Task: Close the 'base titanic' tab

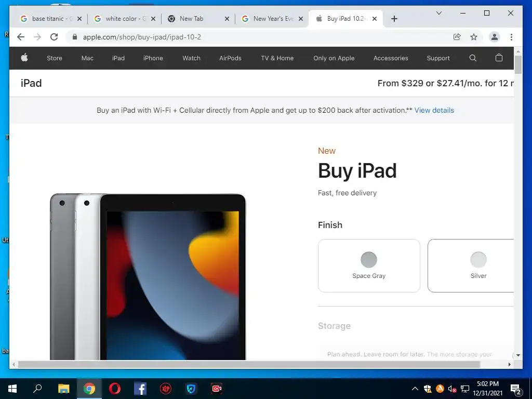Action: point(79,19)
